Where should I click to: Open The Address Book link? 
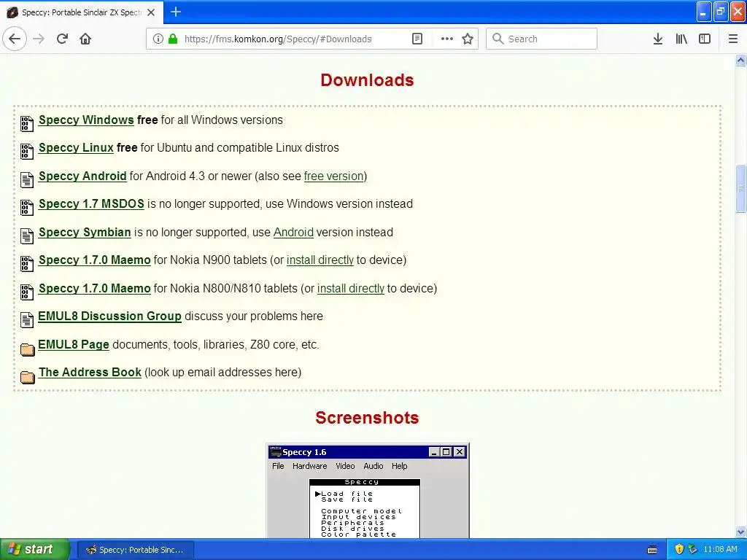pos(90,373)
